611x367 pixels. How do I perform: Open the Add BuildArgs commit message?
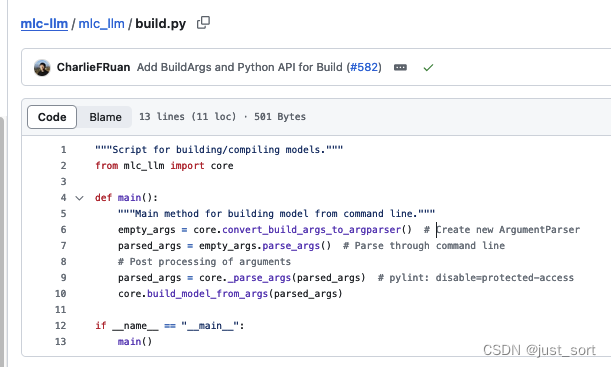tap(240, 67)
